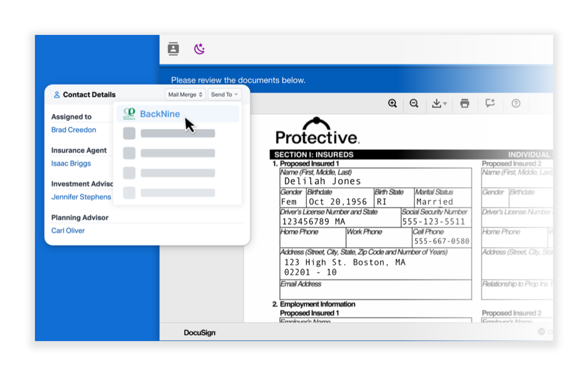Click the empty Work Phone field

(x=378, y=237)
